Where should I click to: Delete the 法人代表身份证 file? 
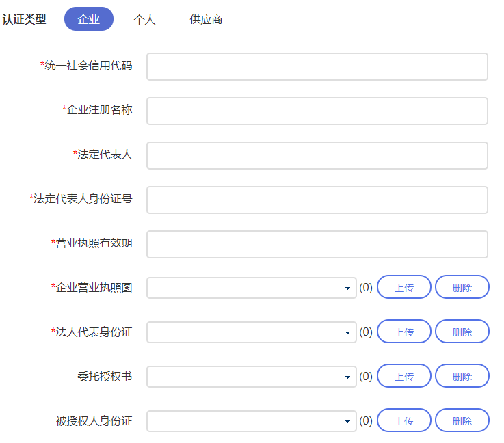(x=462, y=332)
